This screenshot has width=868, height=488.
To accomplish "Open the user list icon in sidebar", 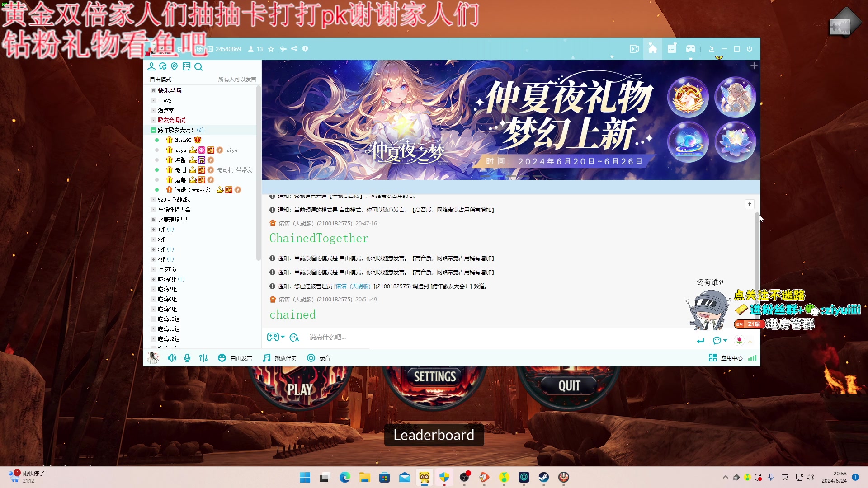I will (x=151, y=67).
